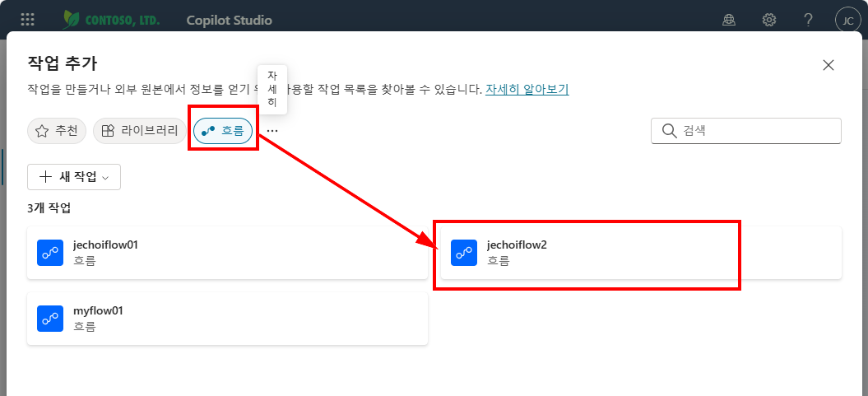868x396 pixels.
Task: Click the 3개 작업 count text
Action: 49,209
